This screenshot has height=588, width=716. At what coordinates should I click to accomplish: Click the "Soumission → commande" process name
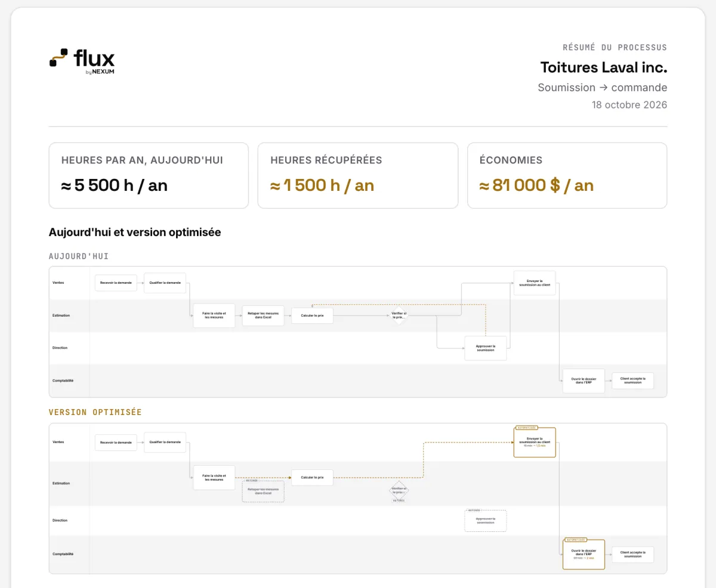point(603,87)
